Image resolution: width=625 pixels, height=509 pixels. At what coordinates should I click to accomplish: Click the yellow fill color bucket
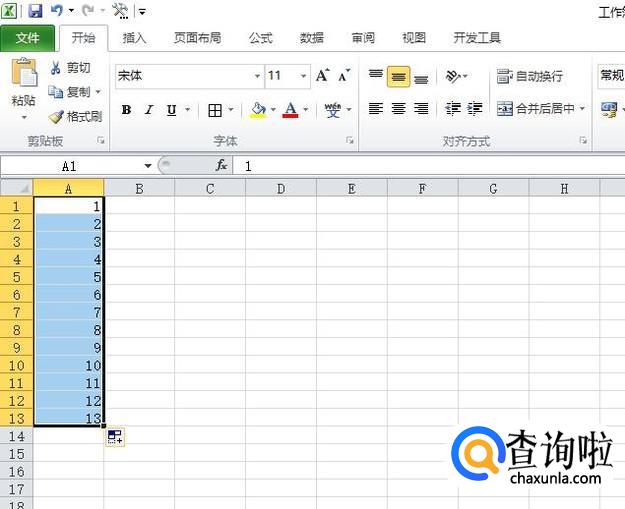[258, 110]
